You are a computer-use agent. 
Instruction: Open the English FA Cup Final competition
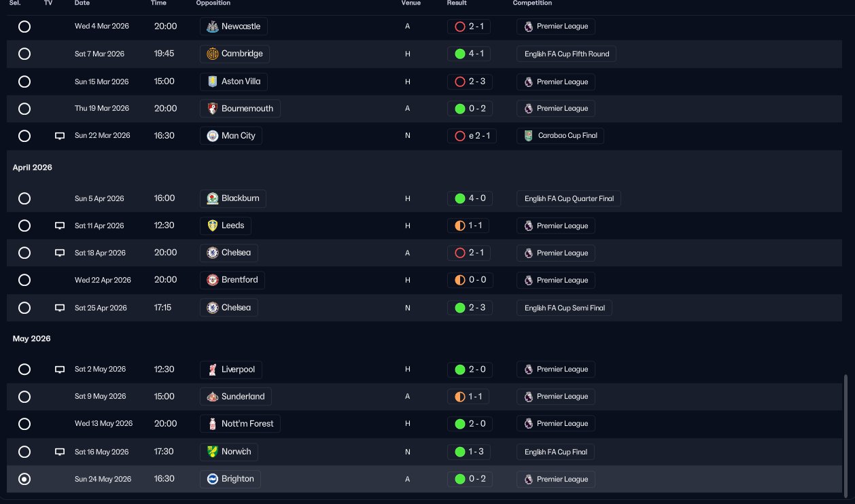point(556,452)
